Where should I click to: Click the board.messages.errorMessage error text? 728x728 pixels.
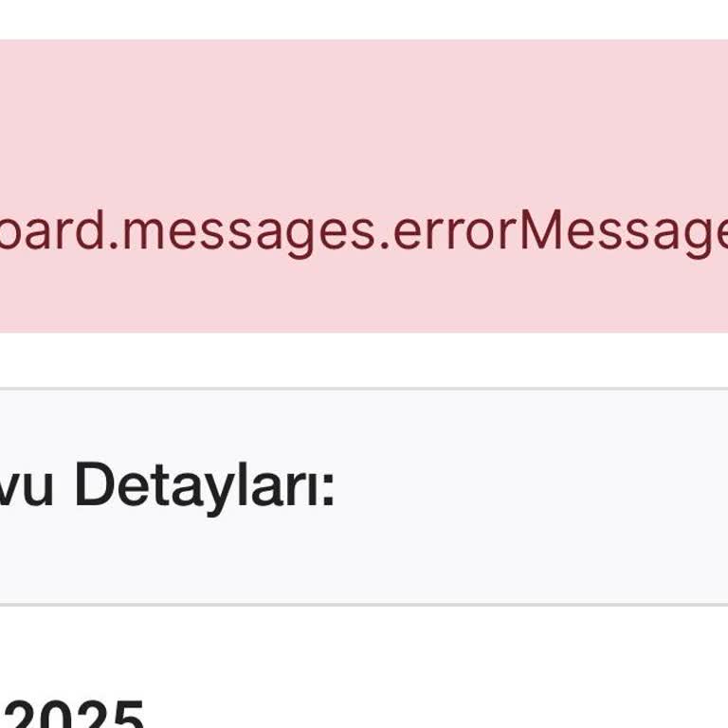364,231
